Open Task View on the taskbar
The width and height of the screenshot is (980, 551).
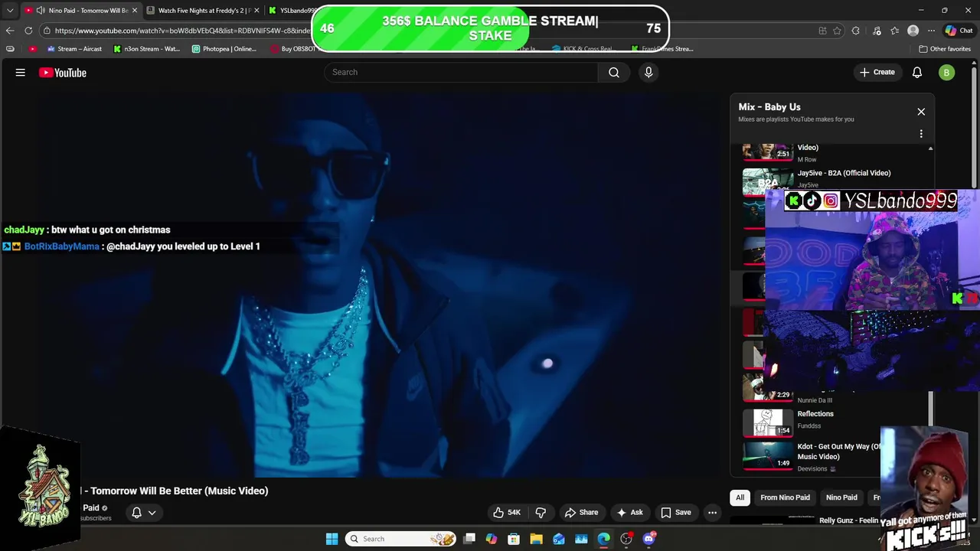(x=469, y=539)
